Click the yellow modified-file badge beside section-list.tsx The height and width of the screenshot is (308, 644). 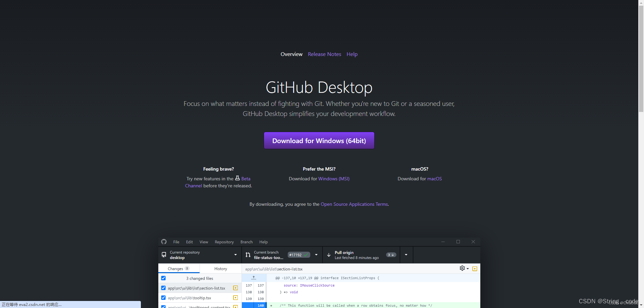tap(235, 288)
